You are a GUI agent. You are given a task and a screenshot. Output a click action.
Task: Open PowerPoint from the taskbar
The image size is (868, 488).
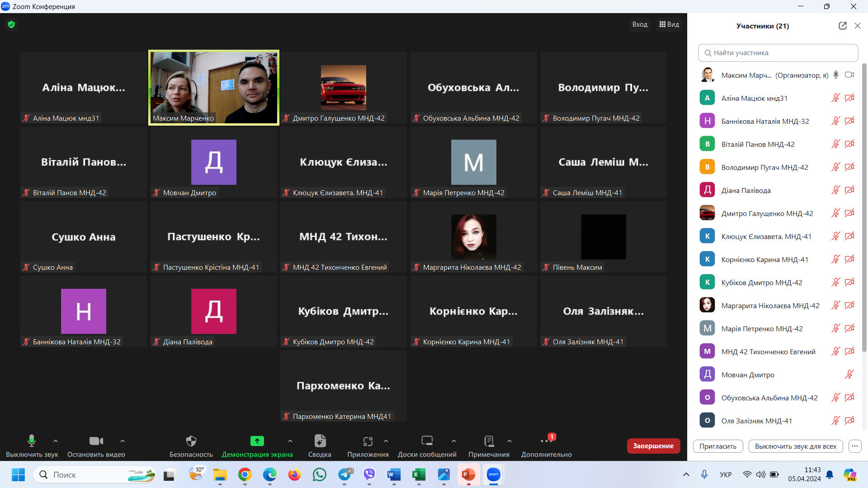(x=468, y=474)
